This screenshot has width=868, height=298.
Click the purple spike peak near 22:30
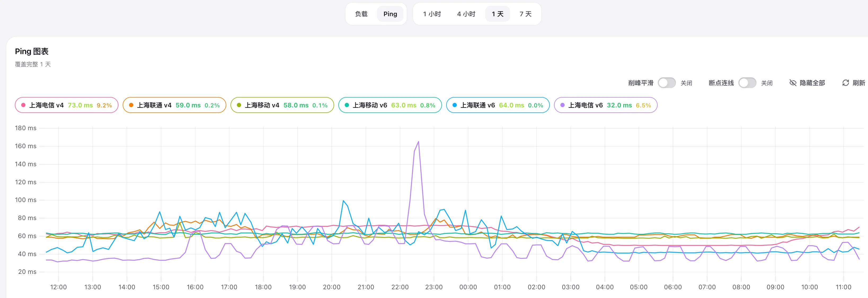pyautogui.click(x=419, y=142)
